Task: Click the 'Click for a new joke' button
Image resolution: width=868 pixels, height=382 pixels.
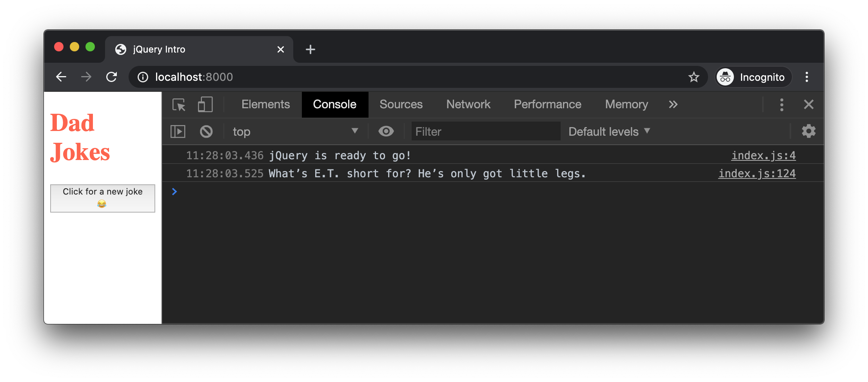Action: click(102, 198)
